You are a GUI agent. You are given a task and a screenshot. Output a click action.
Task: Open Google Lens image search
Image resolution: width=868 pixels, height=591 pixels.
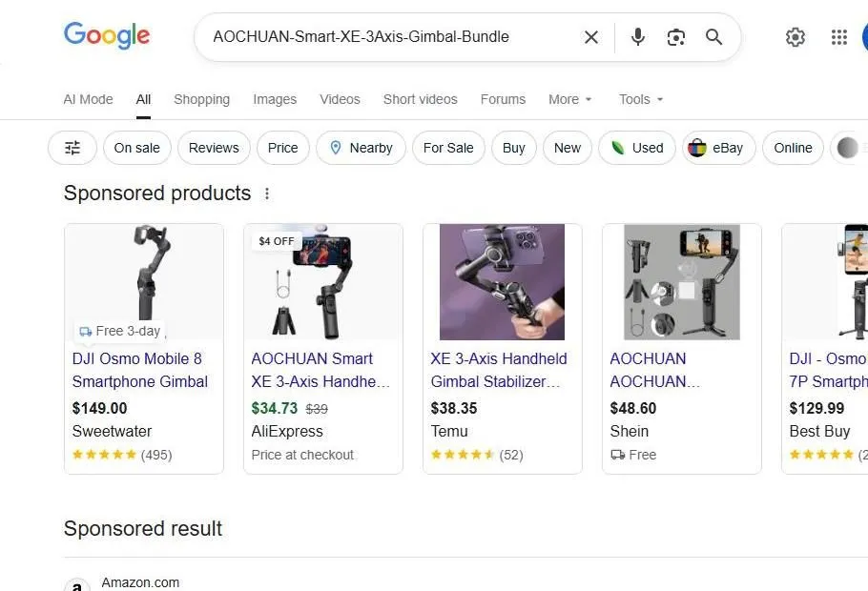tap(676, 37)
